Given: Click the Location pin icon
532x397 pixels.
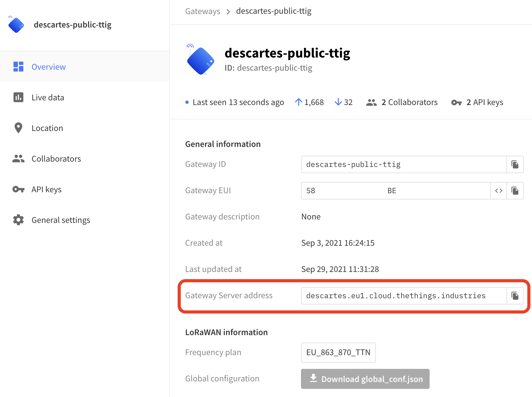Looking at the screenshot, I should pos(18,128).
